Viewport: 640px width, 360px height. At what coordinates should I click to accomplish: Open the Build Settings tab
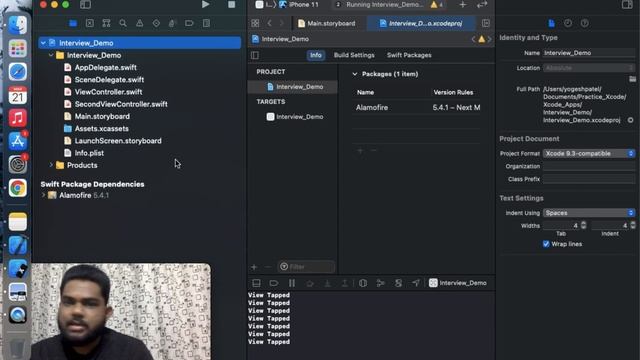point(354,55)
